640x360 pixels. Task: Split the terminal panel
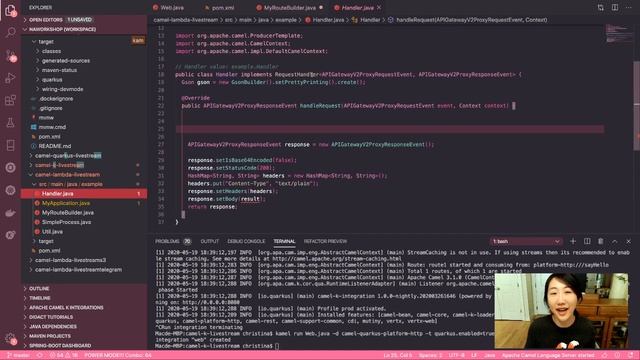[x=587, y=241]
